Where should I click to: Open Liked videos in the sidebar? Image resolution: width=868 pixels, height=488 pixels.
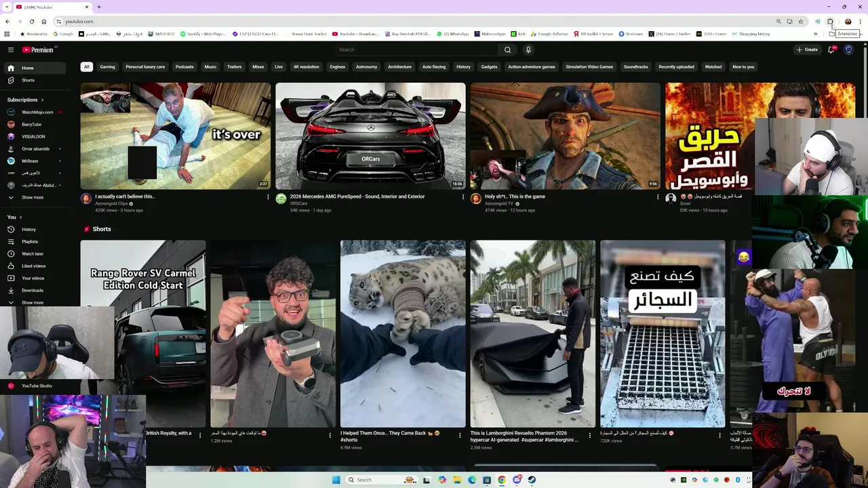(33, 266)
